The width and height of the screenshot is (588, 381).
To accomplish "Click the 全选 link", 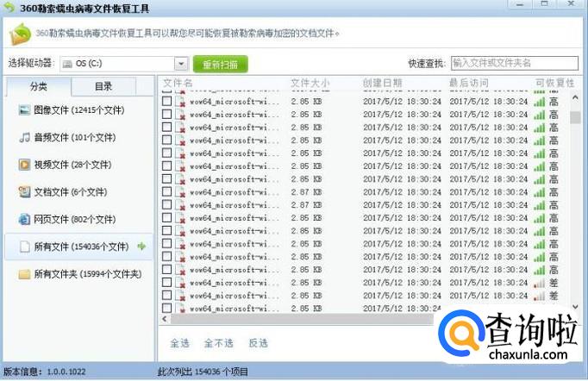I will coord(179,343).
